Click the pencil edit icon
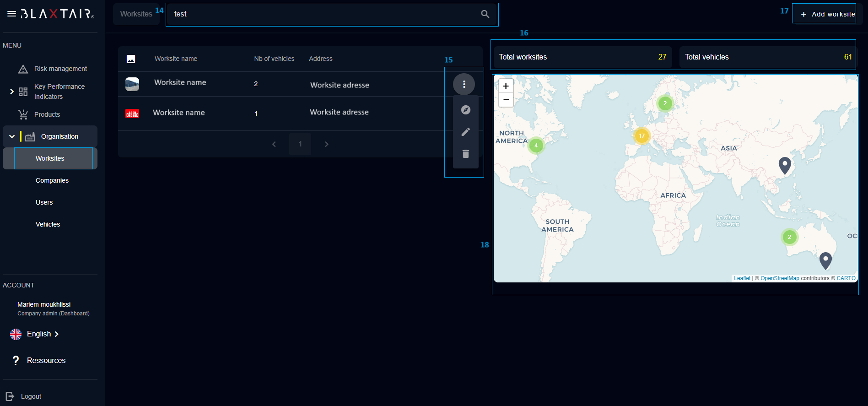 [x=465, y=132]
